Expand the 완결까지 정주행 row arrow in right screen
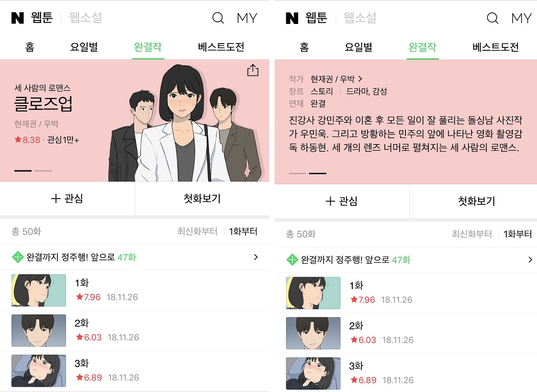Image resolution: width=537 pixels, height=392 pixels. [530, 260]
